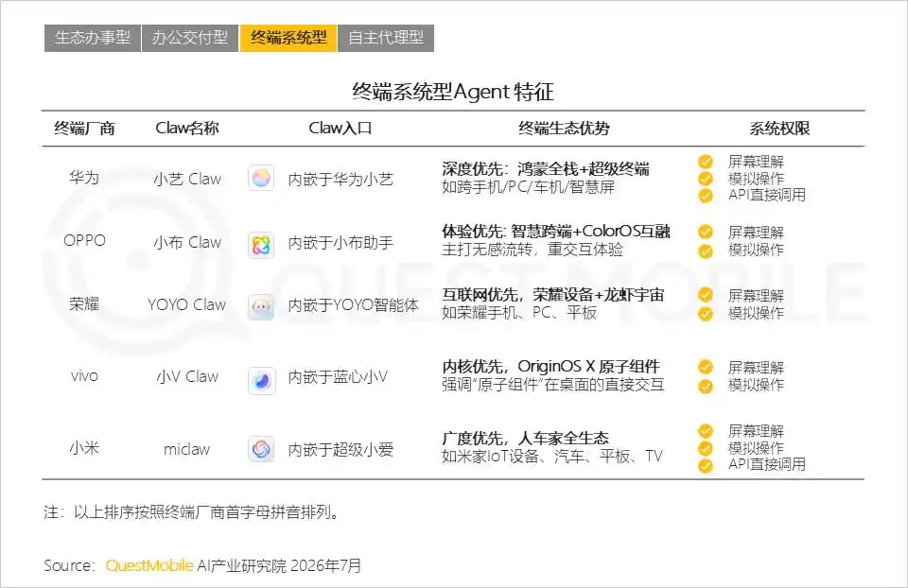Click the checkmark beside vivo's 屏幕理解
Screen dimensions: 908x588
706,367
